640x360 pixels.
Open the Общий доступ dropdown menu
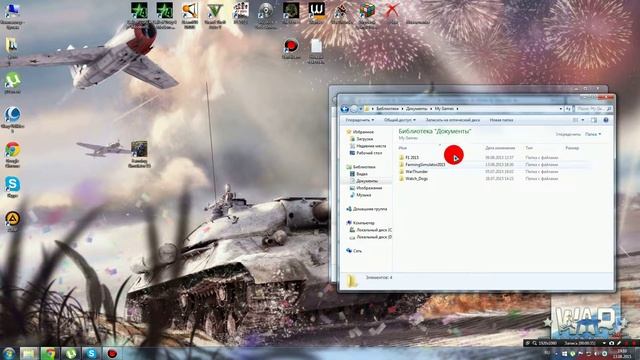(400, 120)
